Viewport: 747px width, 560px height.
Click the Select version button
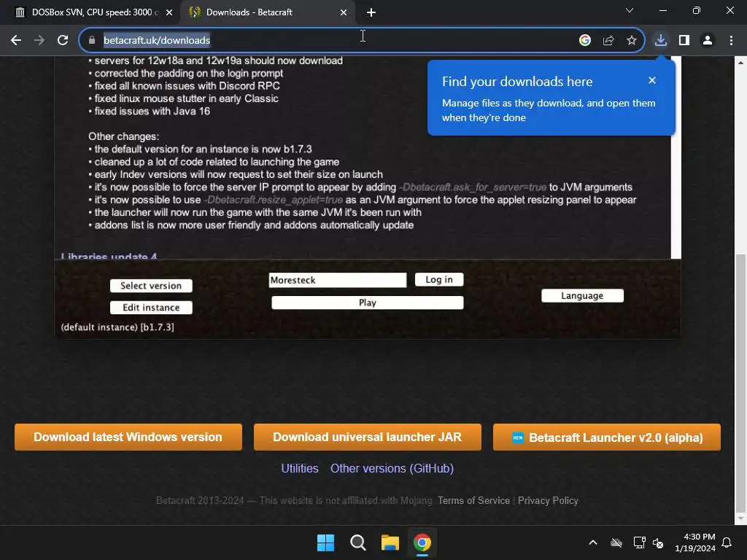coord(151,286)
